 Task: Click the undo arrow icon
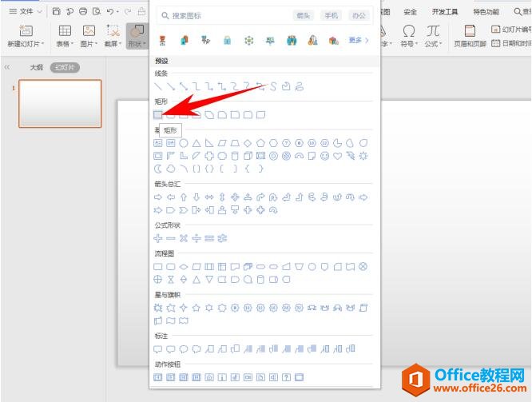click(x=110, y=11)
